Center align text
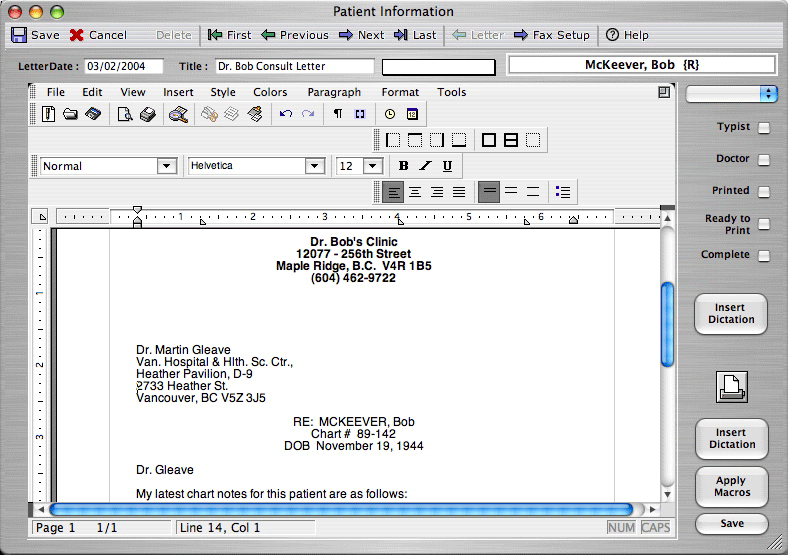The width and height of the screenshot is (788, 555). click(415, 192)
